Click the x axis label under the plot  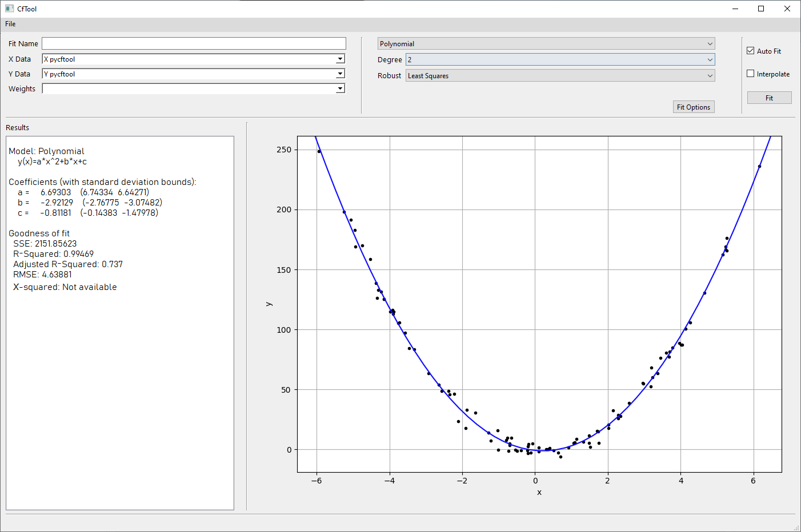click(x=539, y=492)
